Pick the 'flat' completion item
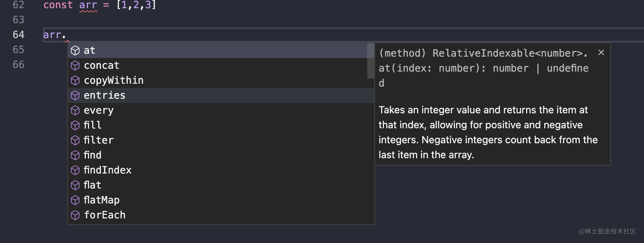 [x=93, y=185]
